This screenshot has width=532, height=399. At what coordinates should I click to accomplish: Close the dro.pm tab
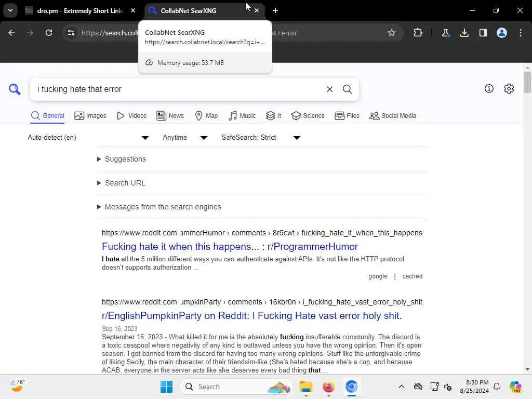tap(133, 10)
